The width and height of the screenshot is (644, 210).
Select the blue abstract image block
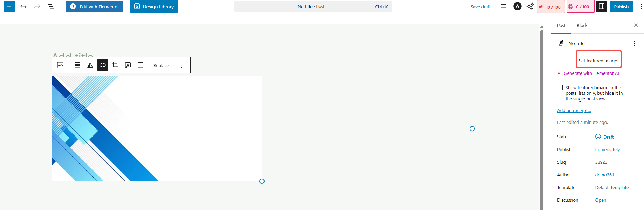coord(157,128)
